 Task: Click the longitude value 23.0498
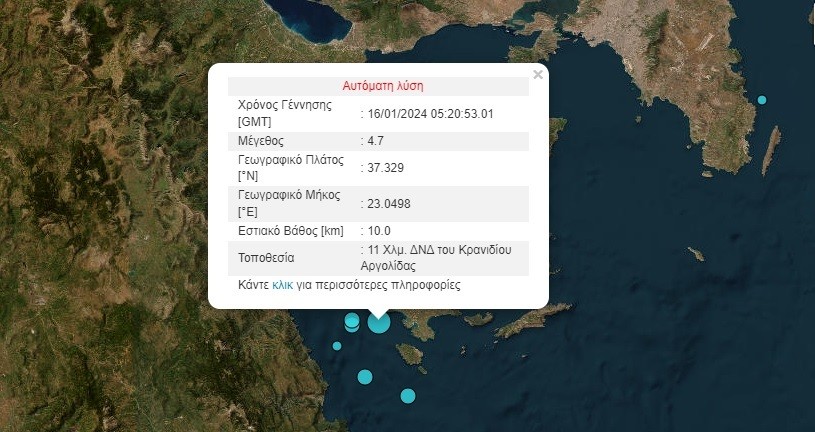[389, 204]
